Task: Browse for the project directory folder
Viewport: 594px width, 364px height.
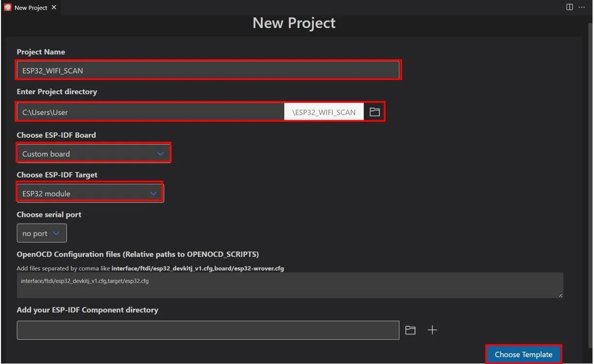Action: pos(374,112)
